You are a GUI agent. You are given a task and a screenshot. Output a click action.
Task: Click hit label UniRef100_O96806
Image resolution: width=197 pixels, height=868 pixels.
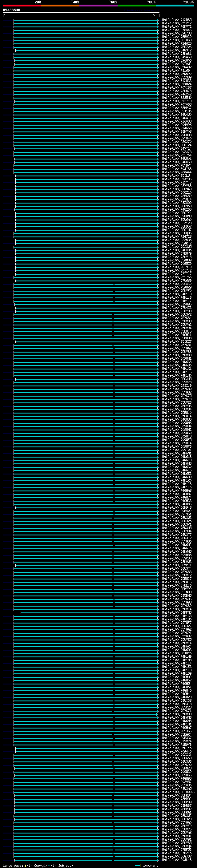click(x=177, y=60)
